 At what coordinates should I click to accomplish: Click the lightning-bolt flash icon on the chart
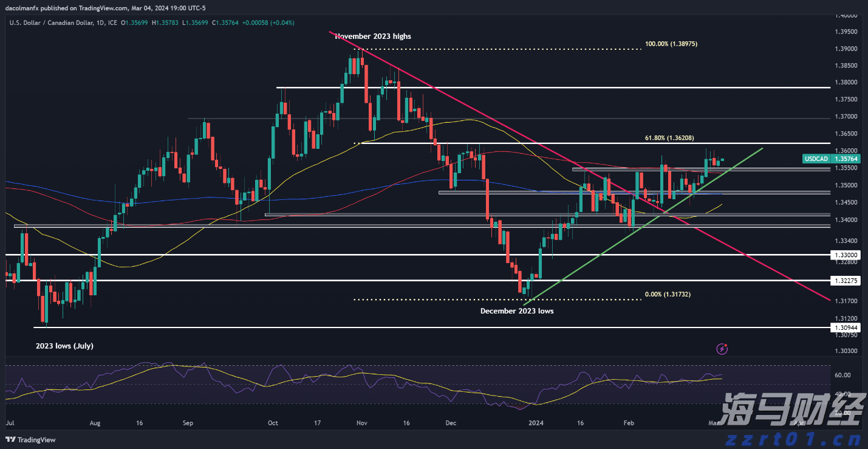[722, 348]
